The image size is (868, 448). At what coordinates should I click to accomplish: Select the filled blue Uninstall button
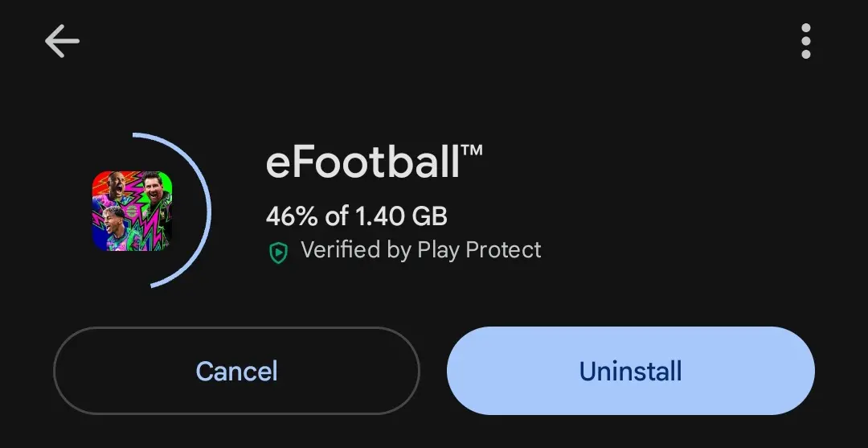pyautogui.click(x=631, y=371)
